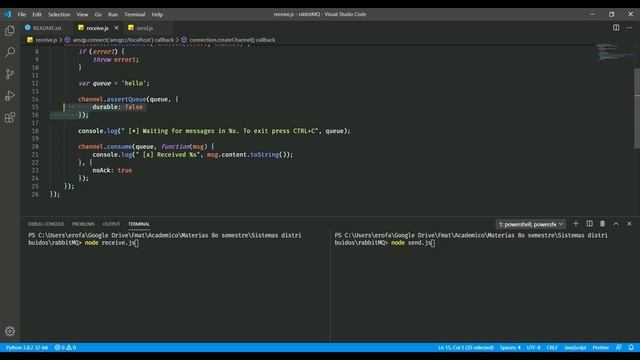This screenshot has width=640, height=360.
Task: Split the terminal pane
Action: click(589, 224)
